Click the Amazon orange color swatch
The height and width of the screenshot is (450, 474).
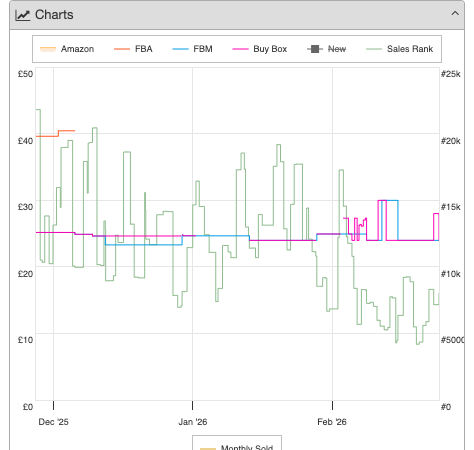[x=48, y=49]
